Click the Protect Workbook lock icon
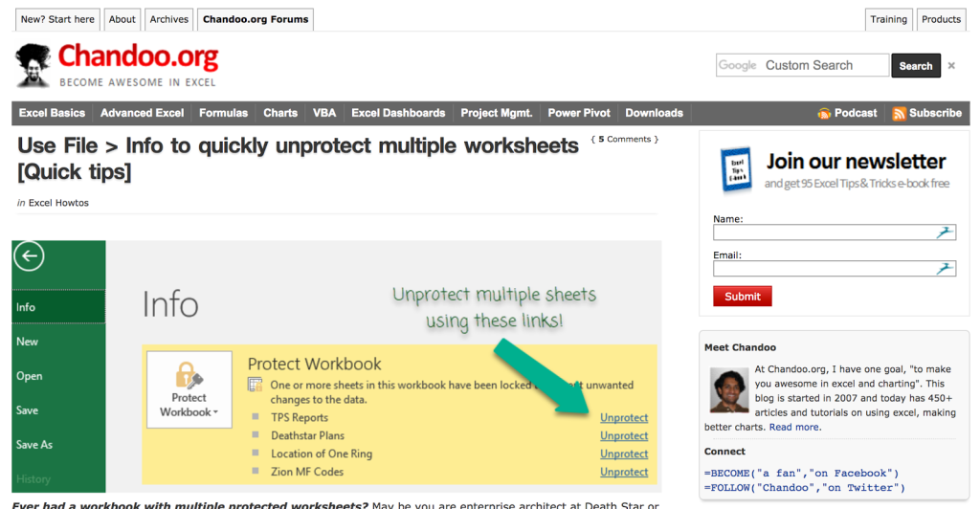This screenshot has height=509, width=980. 189,375
